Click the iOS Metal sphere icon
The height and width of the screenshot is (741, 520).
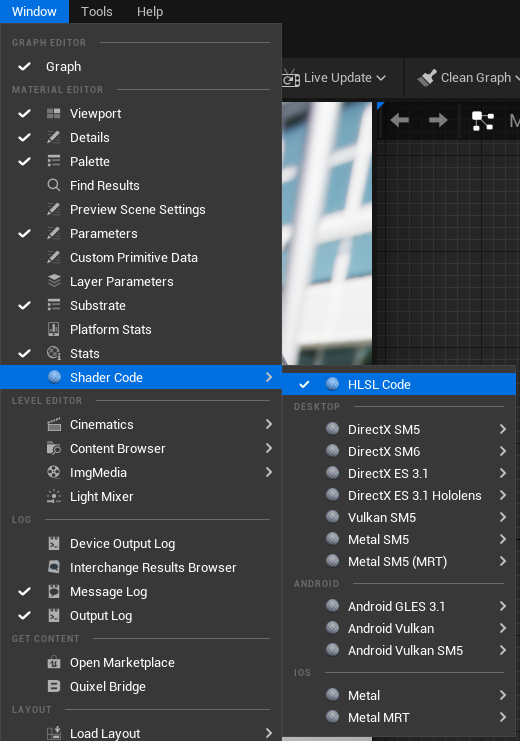(x=333, y=695)
